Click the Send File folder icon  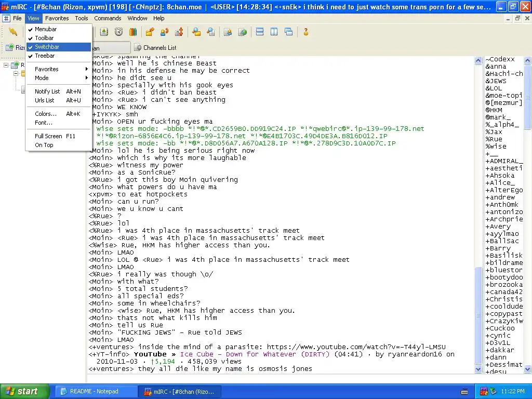pos(150,32)
